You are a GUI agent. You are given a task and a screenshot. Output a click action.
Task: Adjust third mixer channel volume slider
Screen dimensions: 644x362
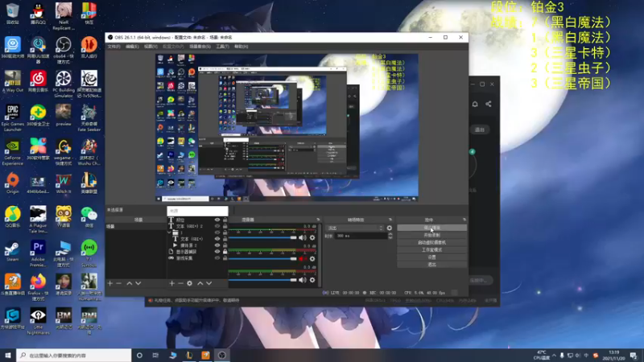[x=262, y=280]
